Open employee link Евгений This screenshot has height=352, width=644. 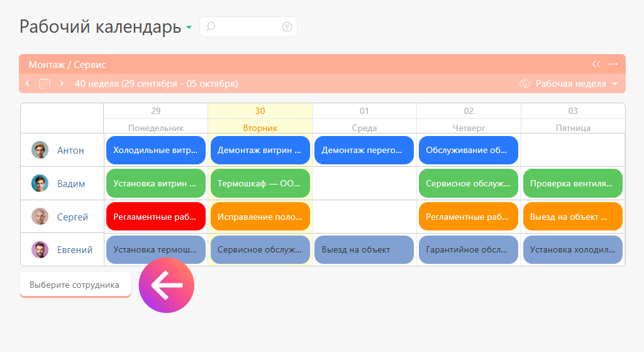[x=75, y=249]
